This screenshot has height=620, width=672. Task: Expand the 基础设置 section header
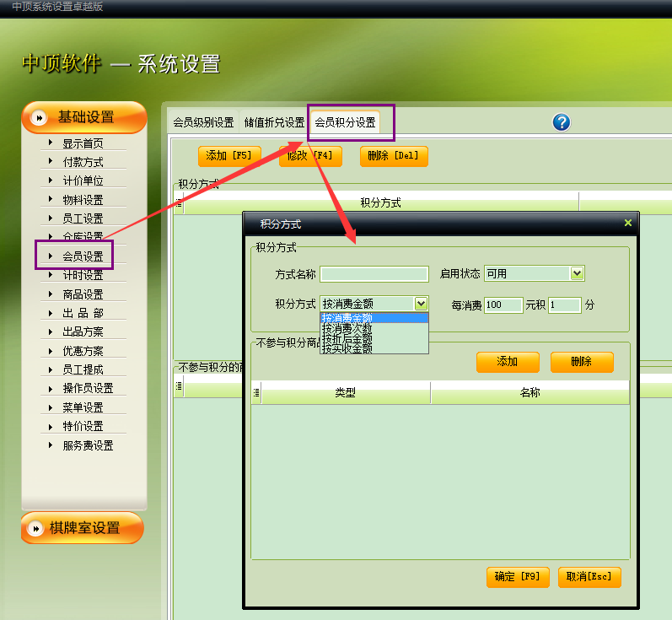(x=84, y=117)
